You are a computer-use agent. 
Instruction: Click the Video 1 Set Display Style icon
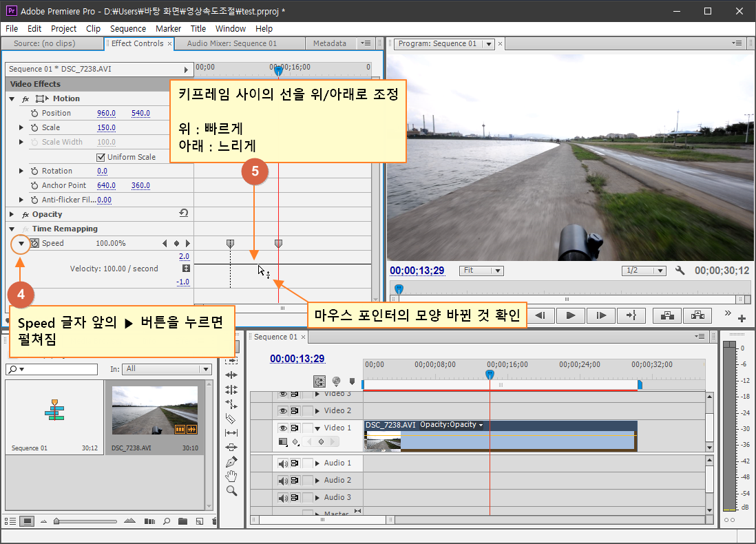tap(283, 442)
